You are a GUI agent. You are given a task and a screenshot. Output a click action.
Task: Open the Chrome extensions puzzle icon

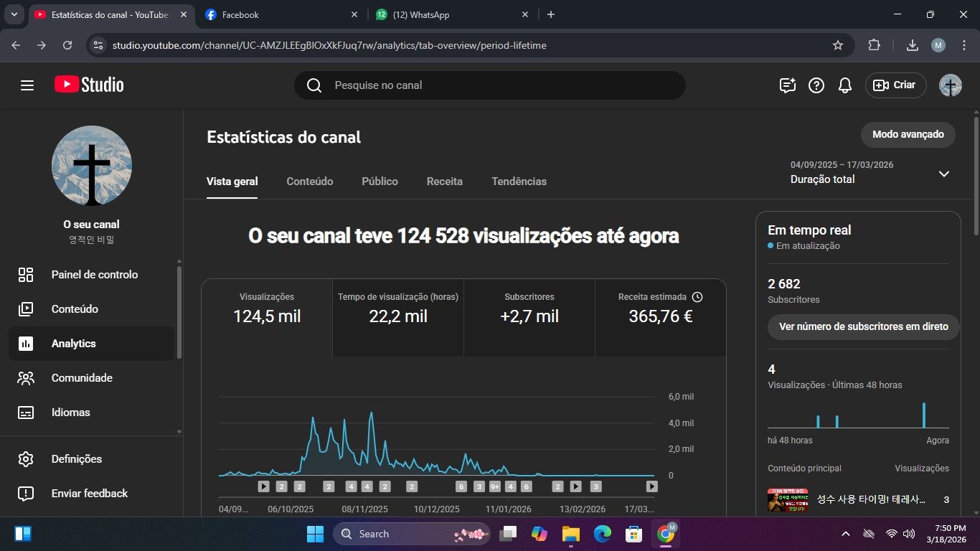874,45
